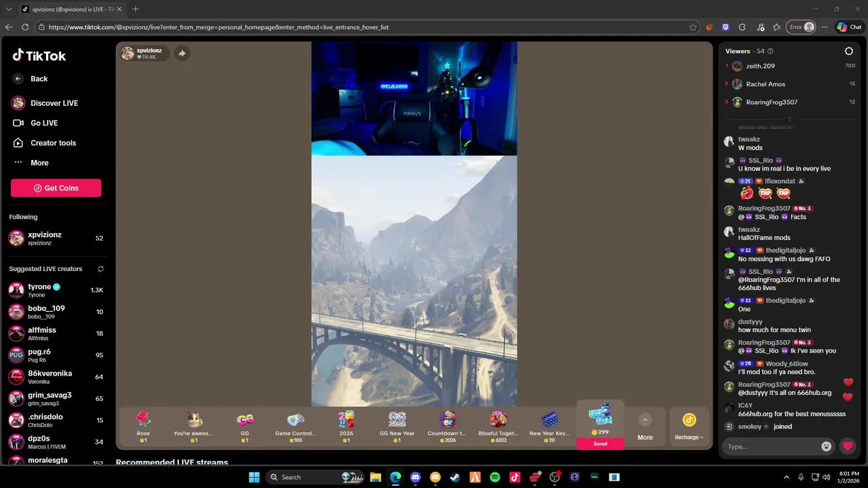
Task: Select the GG New Year gift
Action: pyautogui.click(x=397, y=426)
